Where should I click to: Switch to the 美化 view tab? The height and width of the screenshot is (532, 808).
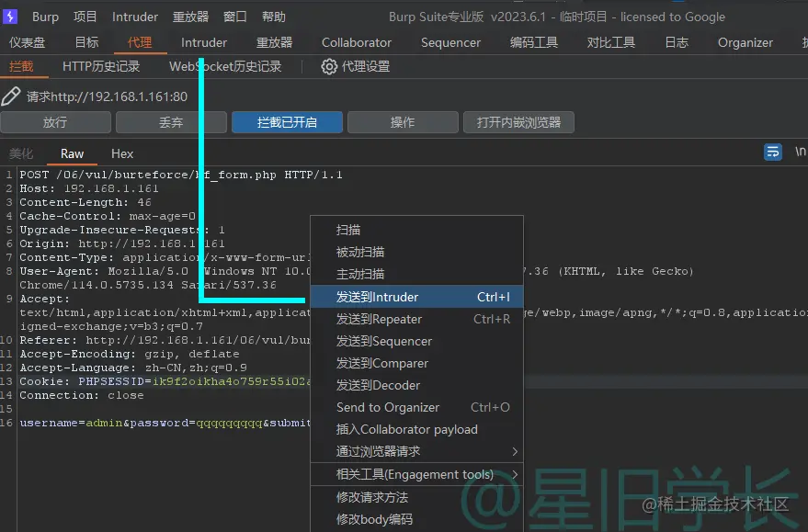coord(21,153)
